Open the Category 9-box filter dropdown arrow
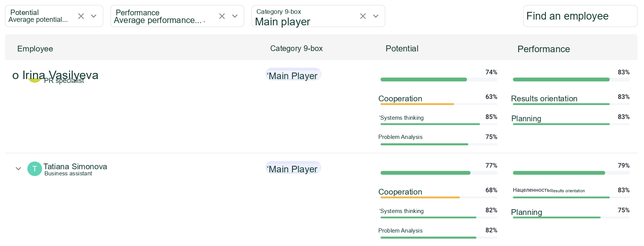Screen dimensions: 644x246 376,16
